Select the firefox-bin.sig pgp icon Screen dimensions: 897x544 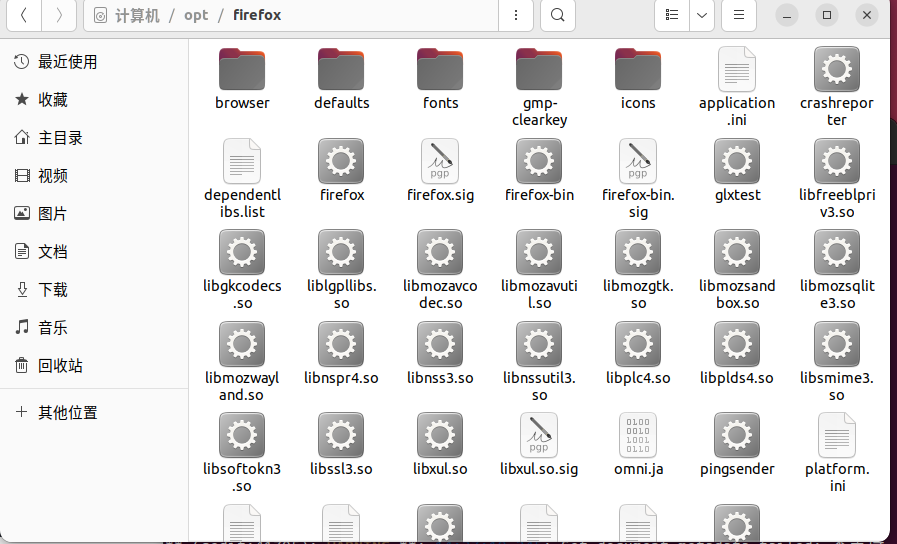tap(638, 161)
